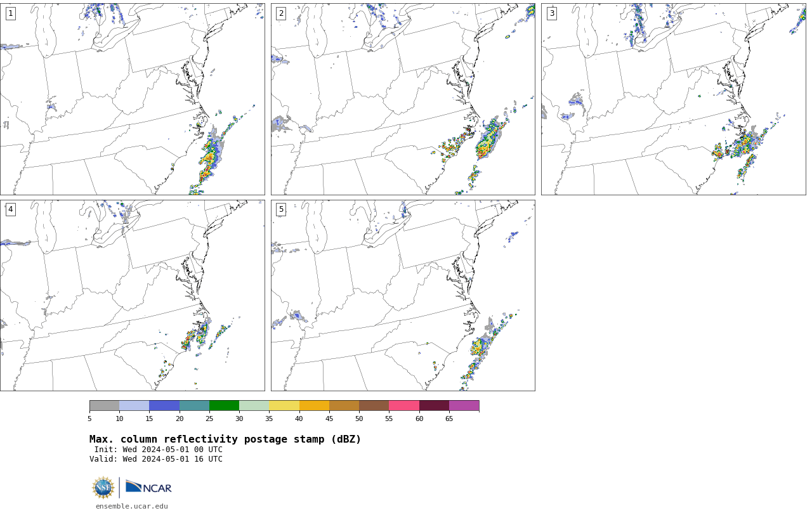812x513 pixels.
Task: Select the dark green 25-30 dBZ swatch
Action: click(224, 406)
